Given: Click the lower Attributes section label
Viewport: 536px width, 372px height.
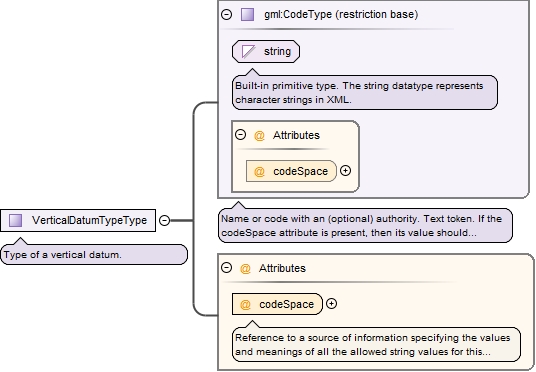Looking at the screenshot, I should [282, 268].
